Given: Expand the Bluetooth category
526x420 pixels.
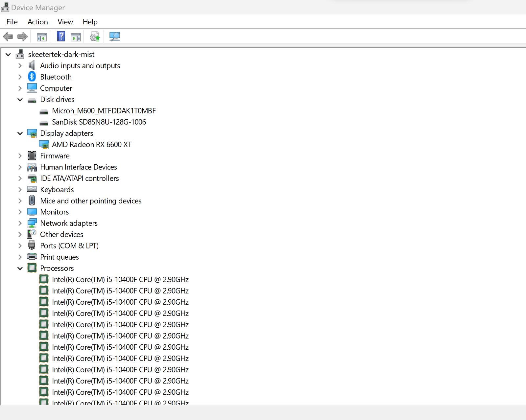Looking at the screenshot, I should click(20, 77).
